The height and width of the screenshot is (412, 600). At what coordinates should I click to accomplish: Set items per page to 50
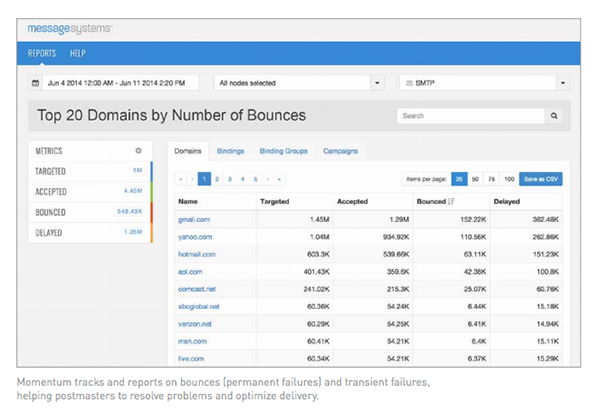point(475,179)
